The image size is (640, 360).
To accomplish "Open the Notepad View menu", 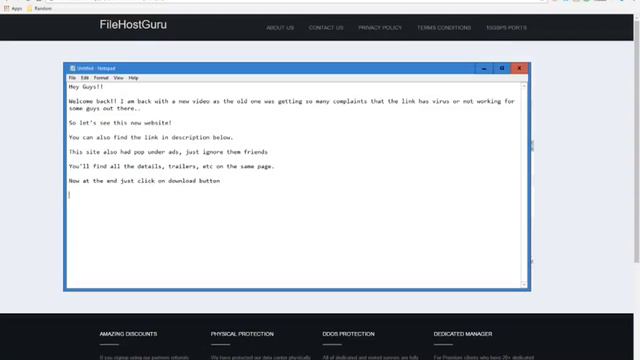I will [118, 78].
